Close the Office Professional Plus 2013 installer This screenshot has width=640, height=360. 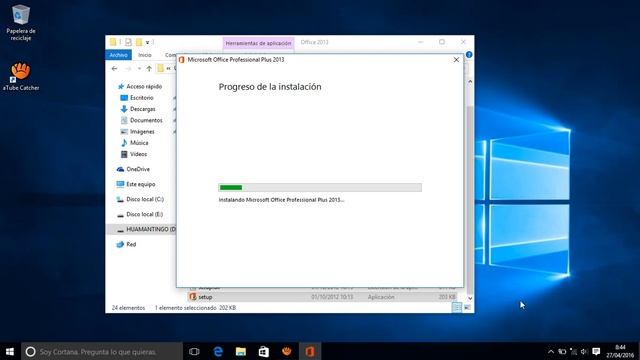(x=456, y=60)
